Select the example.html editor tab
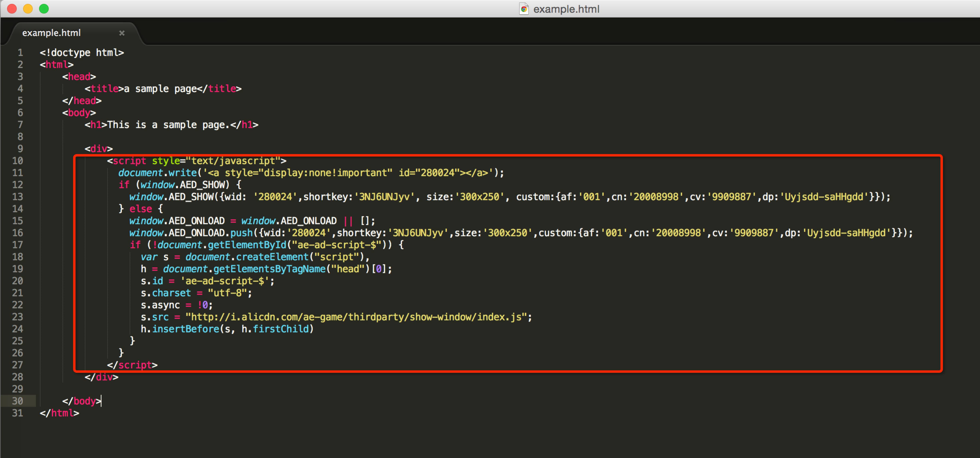Viewport: 980px width, 458px height. 52,33
